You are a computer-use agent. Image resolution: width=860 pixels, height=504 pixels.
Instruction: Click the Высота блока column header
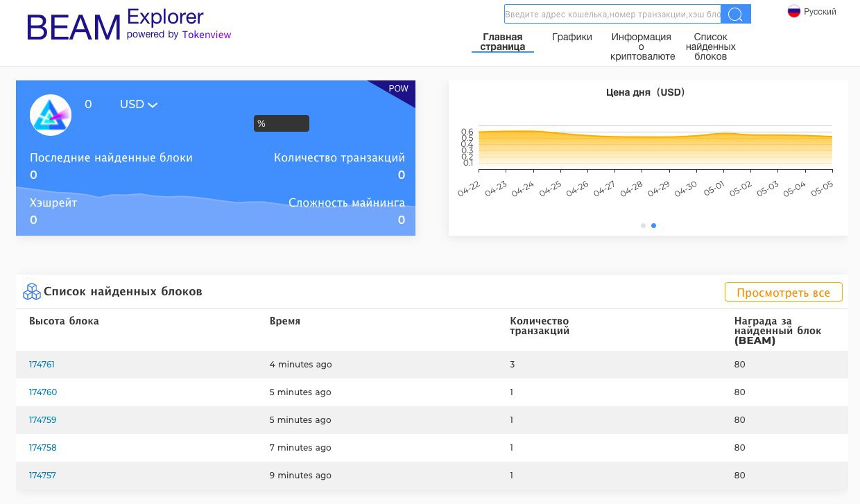click(64, 321)
